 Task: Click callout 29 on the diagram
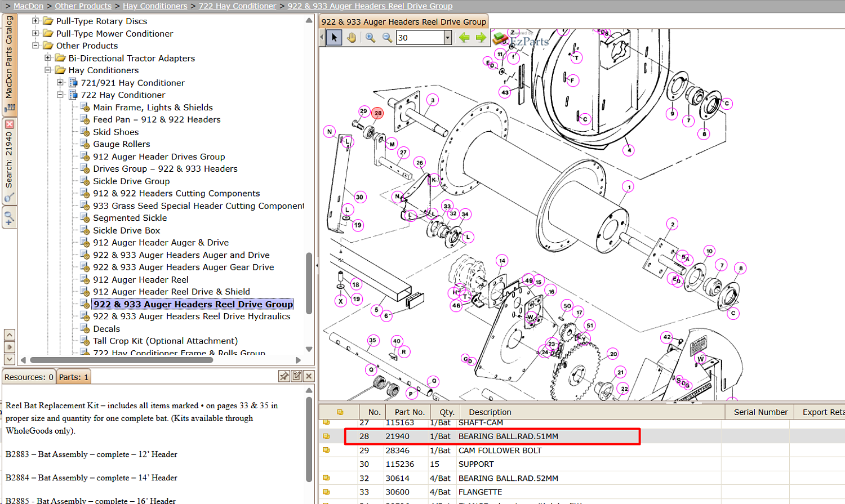(363, 111)
